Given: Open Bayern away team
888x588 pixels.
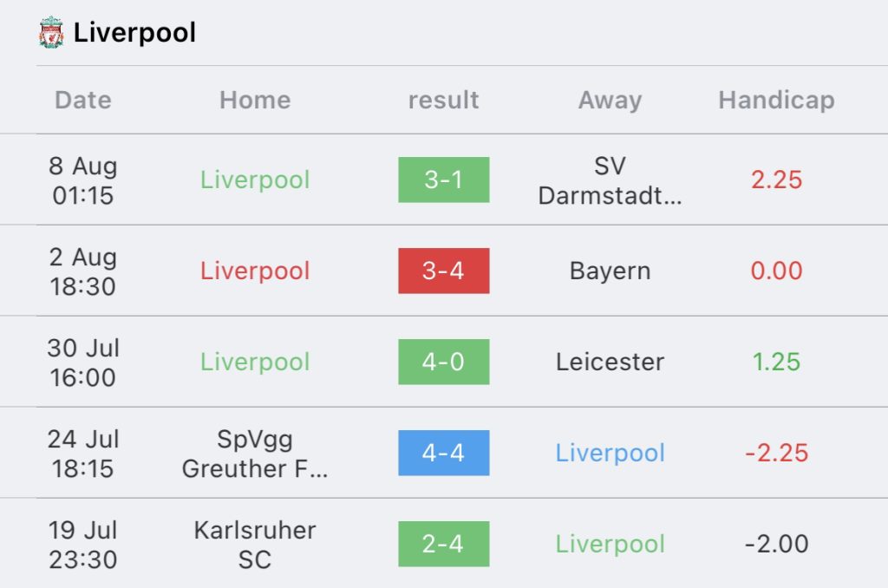Looking at the screenshot, I should pyautogui.click(x=610, y=271).
